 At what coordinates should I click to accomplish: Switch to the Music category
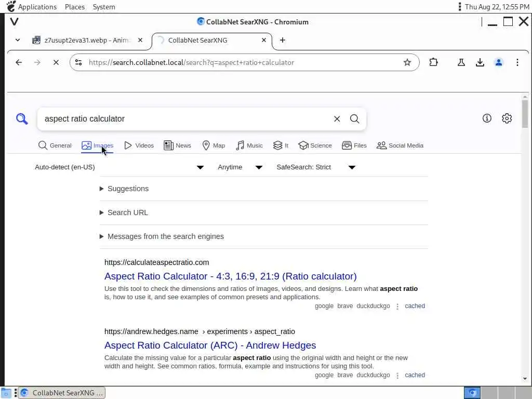(x=249, y=145)
